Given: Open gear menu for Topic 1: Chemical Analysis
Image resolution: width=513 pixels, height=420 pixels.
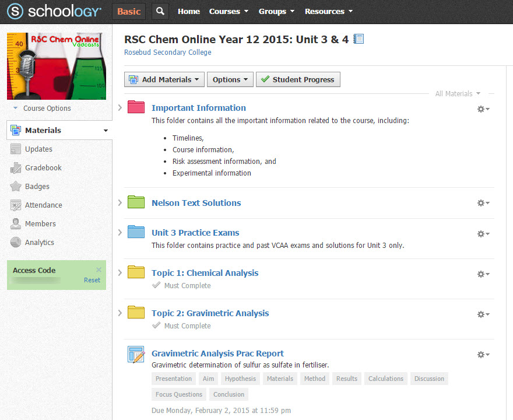Looking at the screenshot, I should point(483,274).
